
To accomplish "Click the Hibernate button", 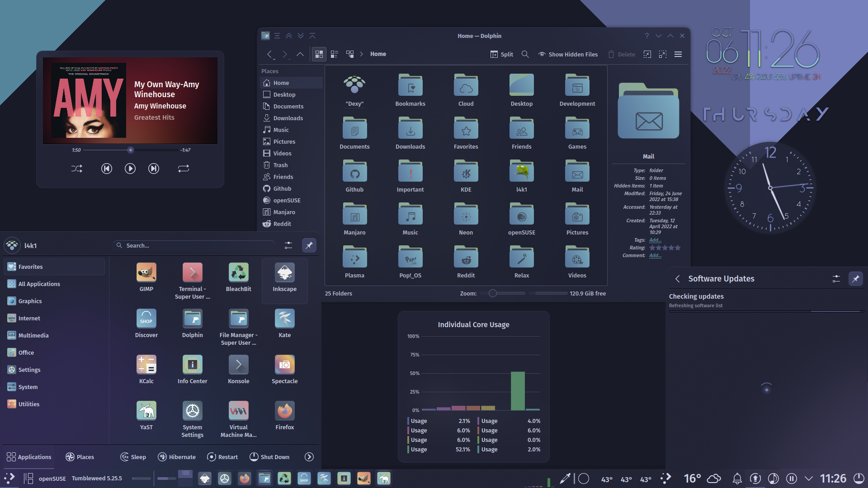I will tap(177, 457).
